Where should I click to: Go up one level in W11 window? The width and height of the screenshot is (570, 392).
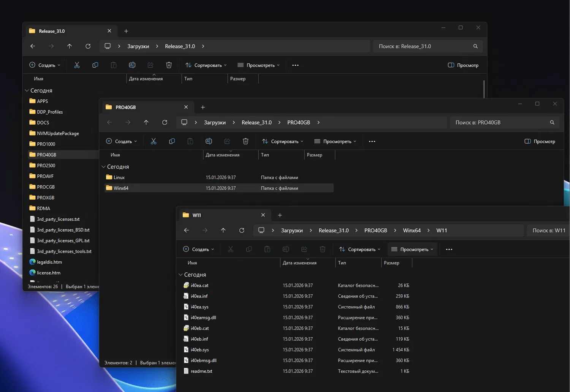[223, 231]
